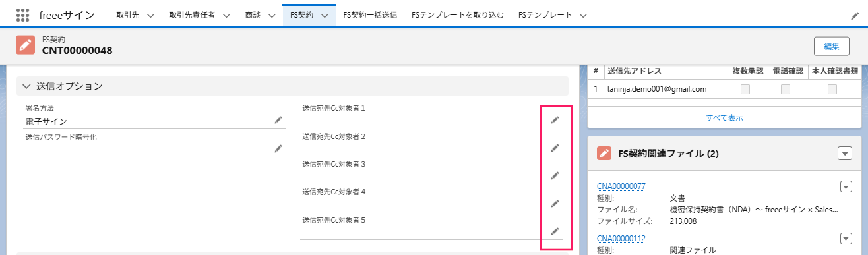This screenshot has height=255, width=868.
Task: Switch to 商談 tab
Action: click(x=253, y=14)
